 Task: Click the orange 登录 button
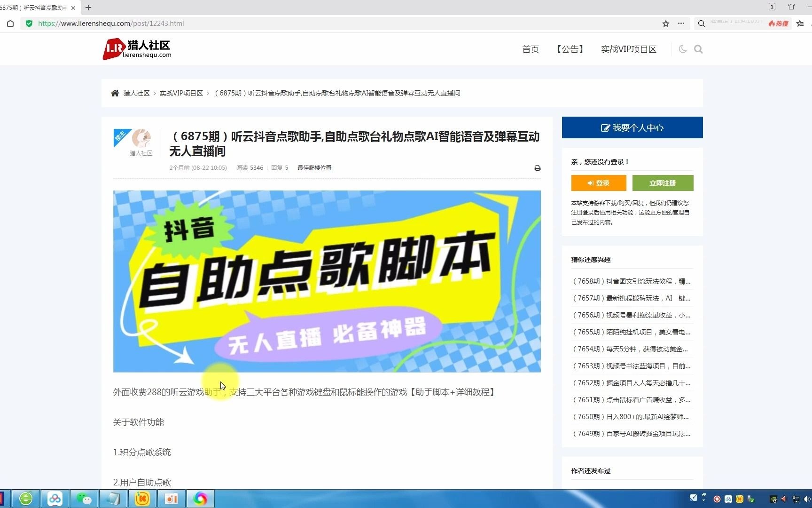pos(599,183)
